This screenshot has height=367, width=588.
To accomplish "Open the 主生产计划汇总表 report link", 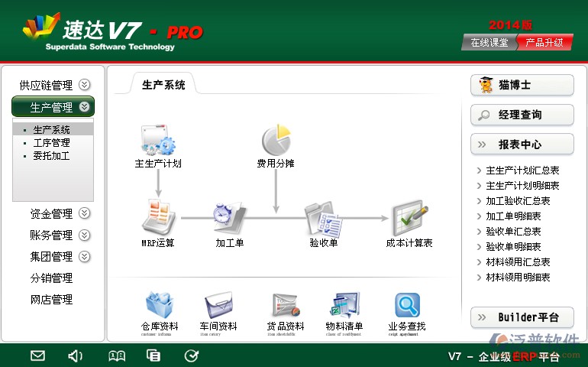I will point(522,171).
